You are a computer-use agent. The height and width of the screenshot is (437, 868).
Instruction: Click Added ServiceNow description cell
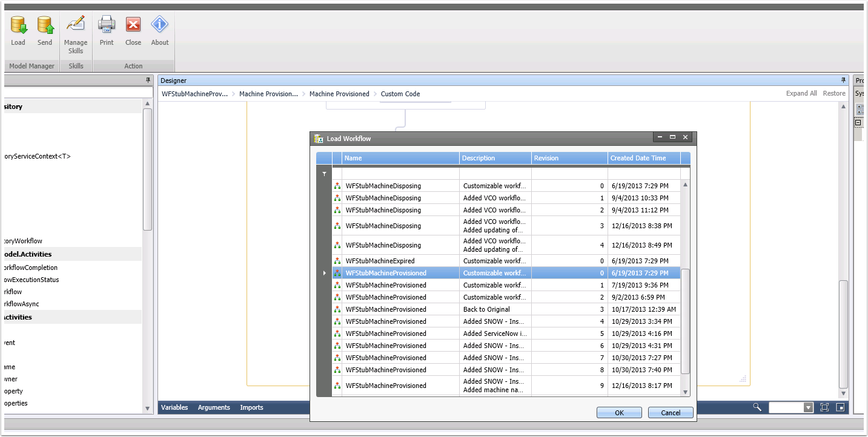click(x=495, y=333)
